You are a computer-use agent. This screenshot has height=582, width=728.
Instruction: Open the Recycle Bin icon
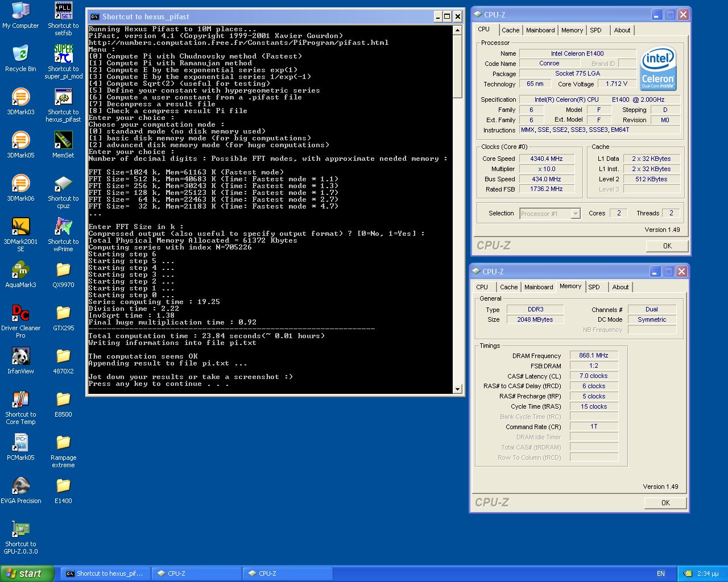pyautogui.click(x=20, y=59)
